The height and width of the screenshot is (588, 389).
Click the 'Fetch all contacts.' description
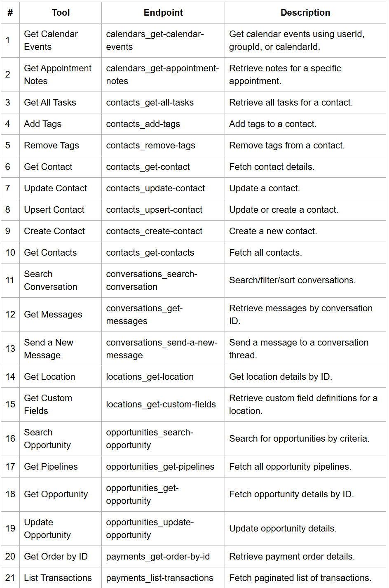(265, 253)
